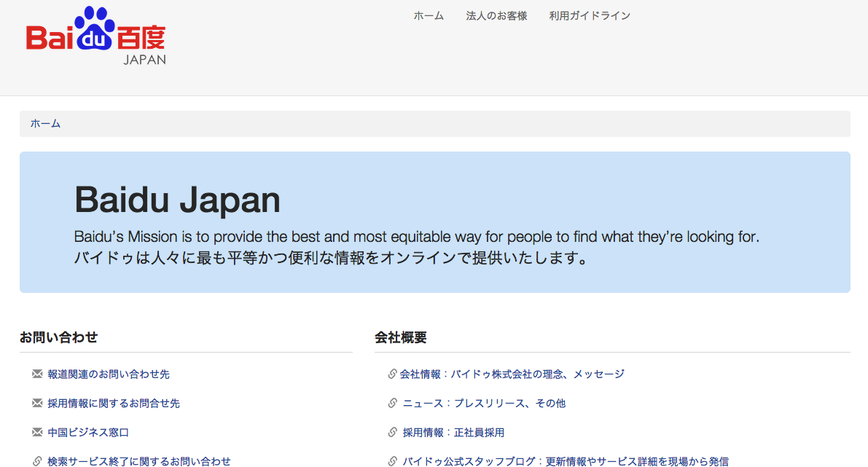Select 利用ガイドライン in top navigation

tap(590, 15)
